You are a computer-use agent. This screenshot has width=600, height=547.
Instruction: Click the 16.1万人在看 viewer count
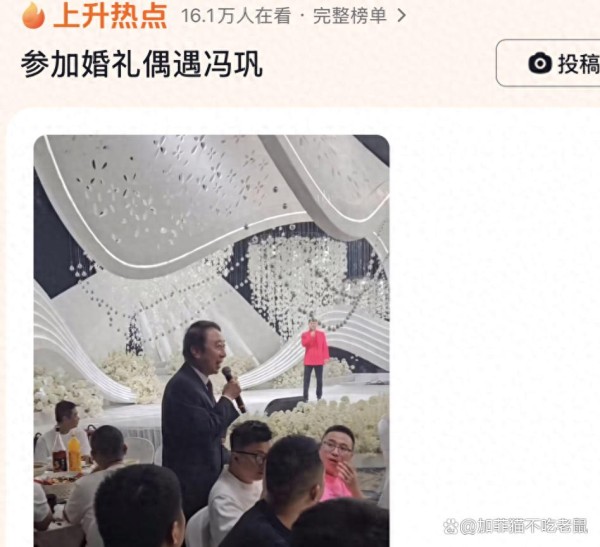(x=236, y=16)
